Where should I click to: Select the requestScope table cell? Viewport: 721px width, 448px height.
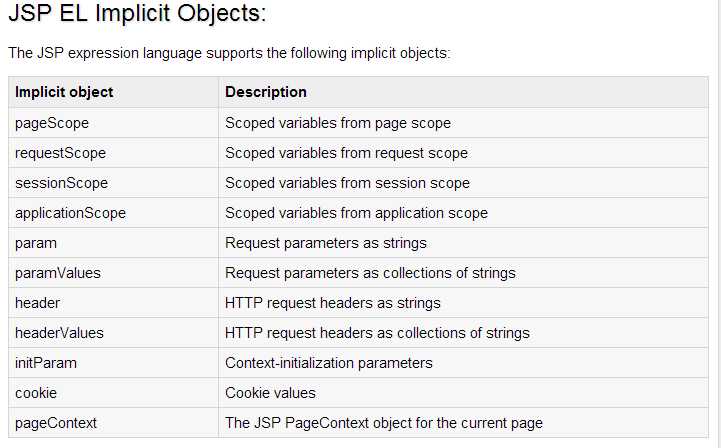click(x=60, y=153)
